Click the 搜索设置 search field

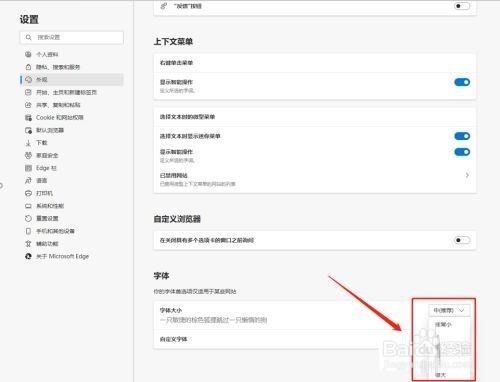coord(72,37)
